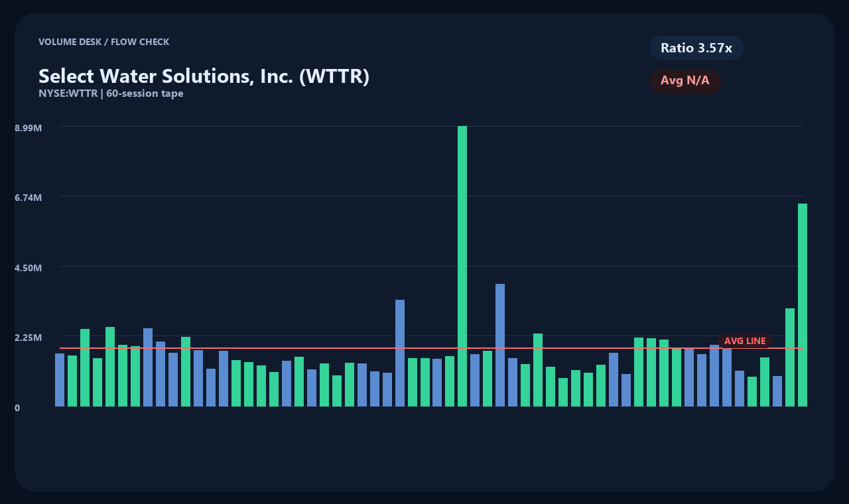This screenshot has height=504, width=849.
Task: Click the Ratio 3.57x badge
Action: (x=696, y=48)
